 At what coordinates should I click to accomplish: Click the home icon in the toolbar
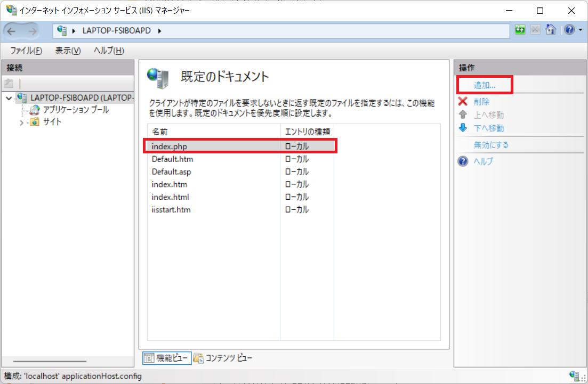click(551, 29)
